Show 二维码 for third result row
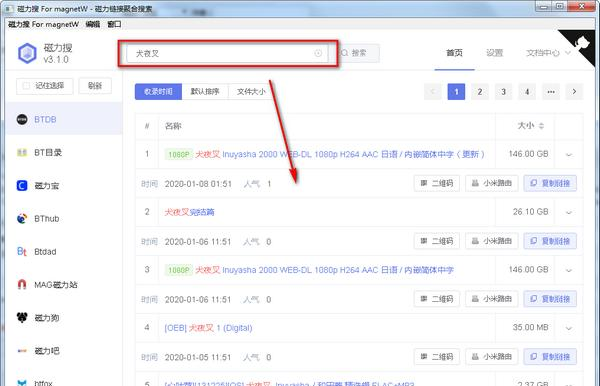600x386 pixels. (x=437, y=299)
